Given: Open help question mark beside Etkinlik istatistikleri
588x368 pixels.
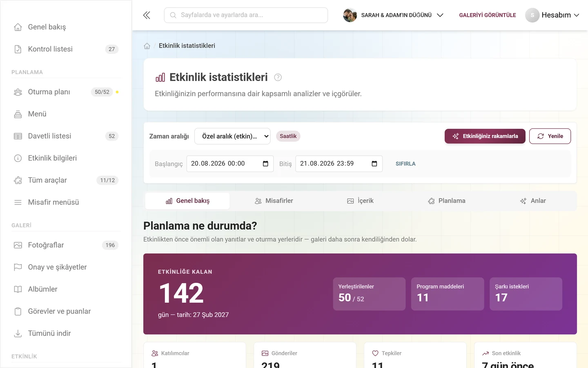Looking at the screenshot, I should click(278, 77).
